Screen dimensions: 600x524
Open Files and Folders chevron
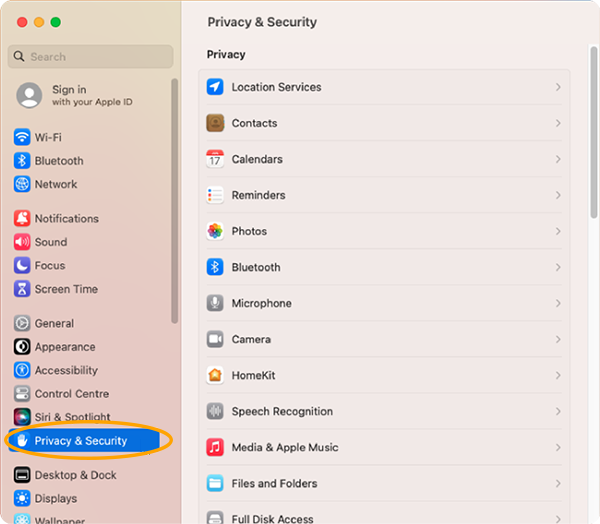558,483
